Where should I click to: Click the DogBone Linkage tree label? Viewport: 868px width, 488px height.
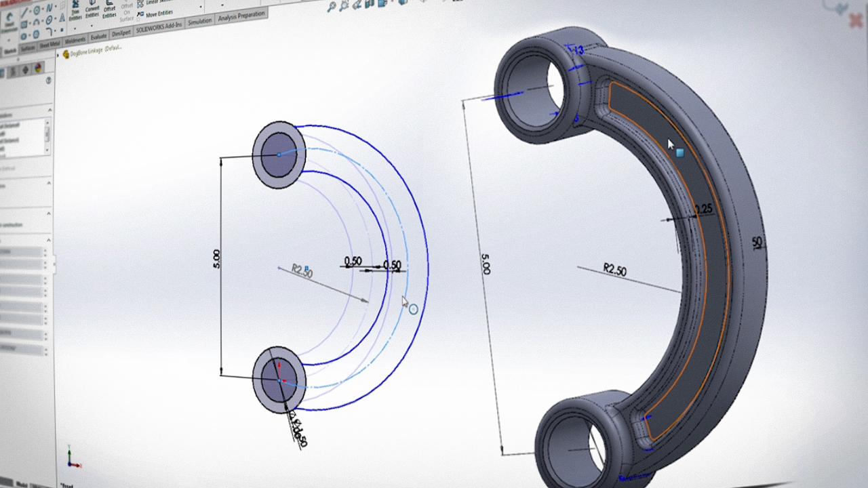[96, 51]
